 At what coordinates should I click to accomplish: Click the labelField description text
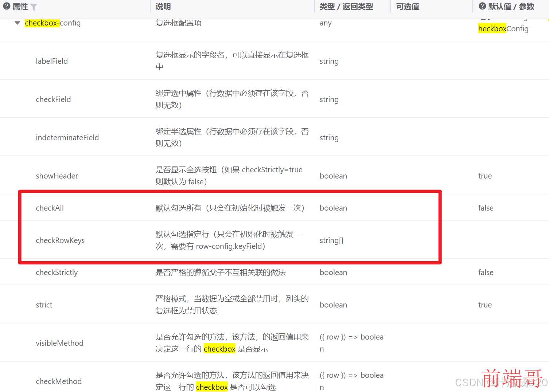[x=232, y=61]
